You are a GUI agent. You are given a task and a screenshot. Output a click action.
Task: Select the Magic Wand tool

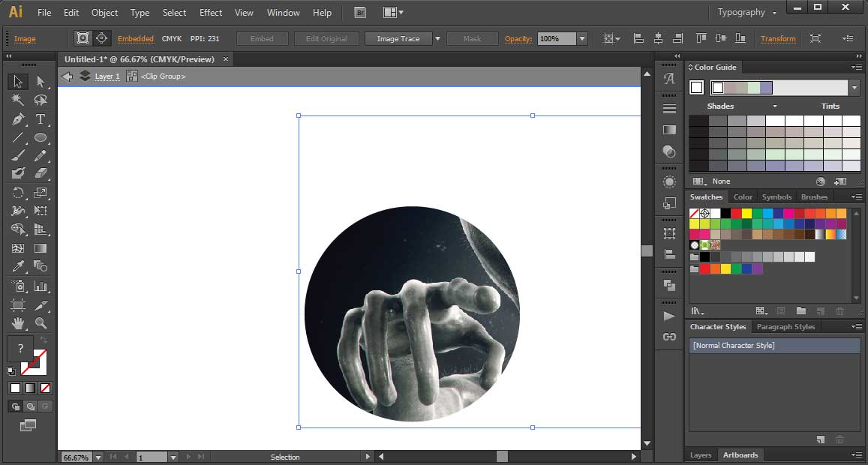coord(17,99)
